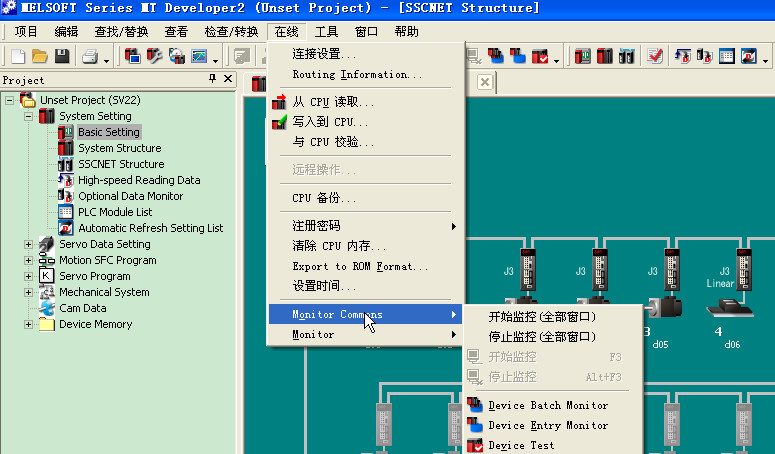Collapse the System Setting tree node

(28, 116)
